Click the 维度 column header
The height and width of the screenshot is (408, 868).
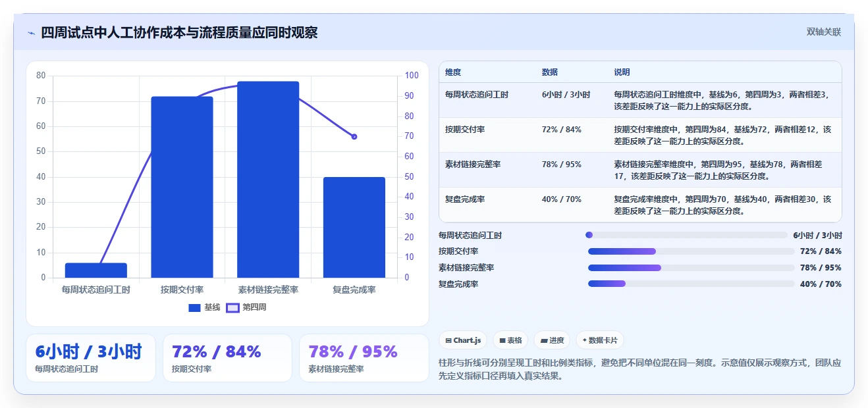pos(453,72)
